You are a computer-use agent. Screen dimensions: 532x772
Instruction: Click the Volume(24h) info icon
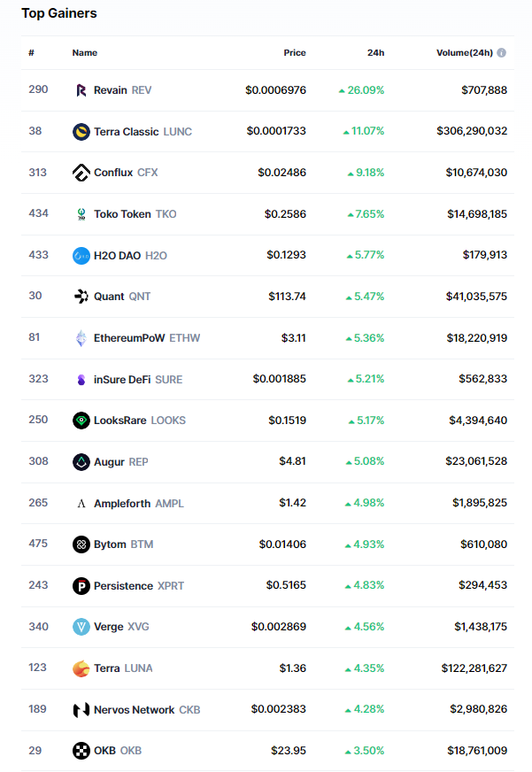[502, 53]
